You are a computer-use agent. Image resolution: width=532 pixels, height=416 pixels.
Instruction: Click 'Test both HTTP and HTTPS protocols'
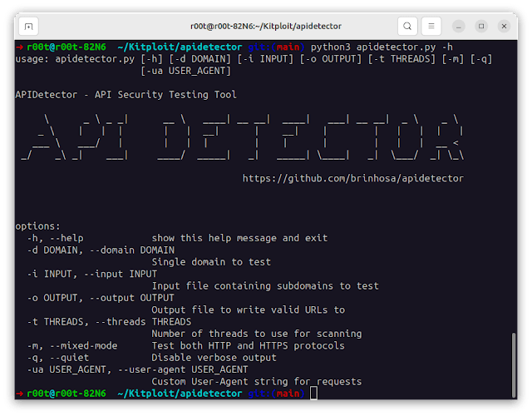pyautogui.click(x=248, y=345)
